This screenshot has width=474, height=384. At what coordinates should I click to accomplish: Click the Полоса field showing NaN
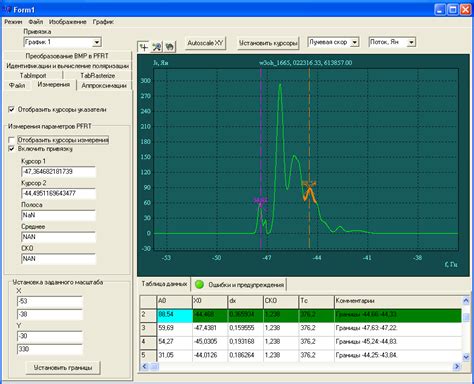click(x=58, y=215)
